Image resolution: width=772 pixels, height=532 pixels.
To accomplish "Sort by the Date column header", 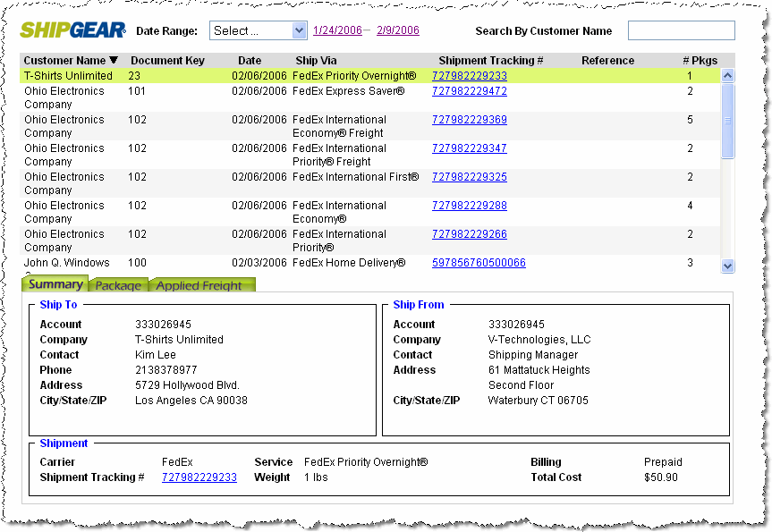I will [x=250, y=61].
